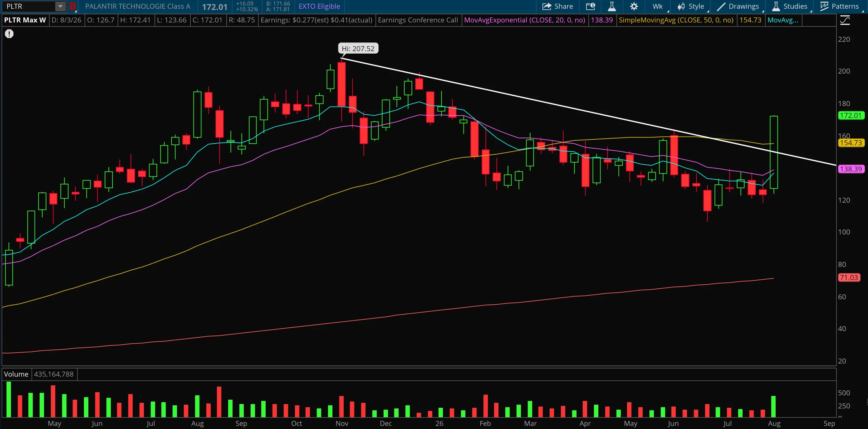This screenshot has width=868, height=429.
Task: Open the Drawings menu
Action: coord(738,6)
